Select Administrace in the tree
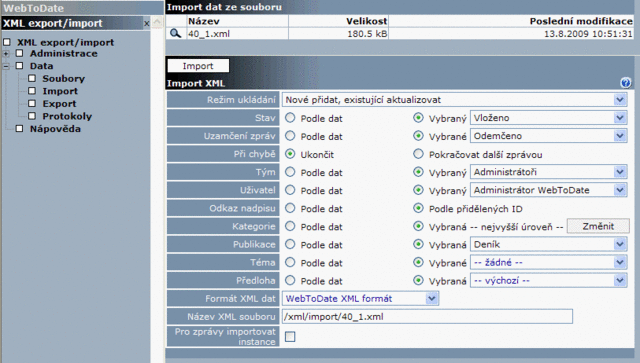640x363 pixels. coord(64,53)
